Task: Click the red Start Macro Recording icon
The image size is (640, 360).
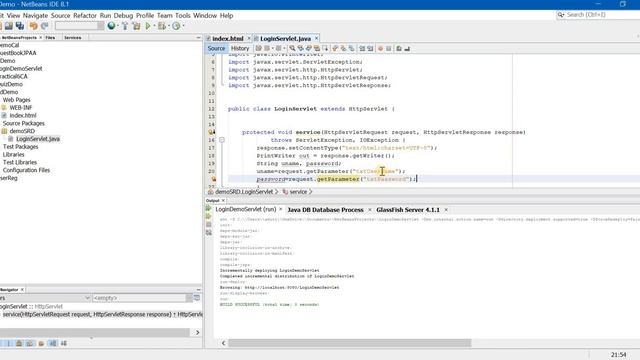Action: 380,49
